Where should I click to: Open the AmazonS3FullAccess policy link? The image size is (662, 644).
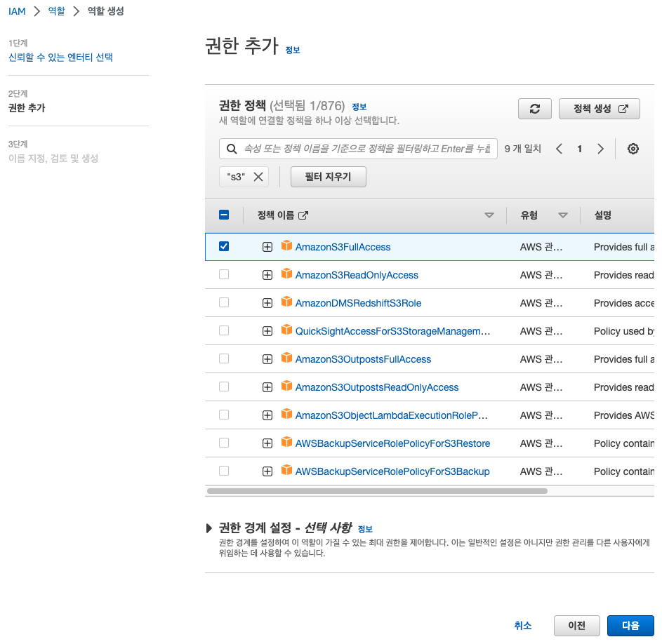click(343, 247)
